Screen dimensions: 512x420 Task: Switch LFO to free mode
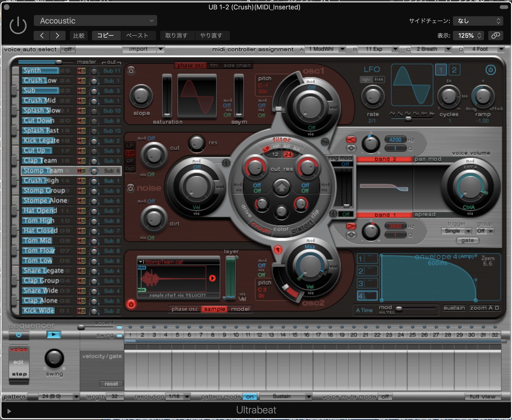coord(379,79)
